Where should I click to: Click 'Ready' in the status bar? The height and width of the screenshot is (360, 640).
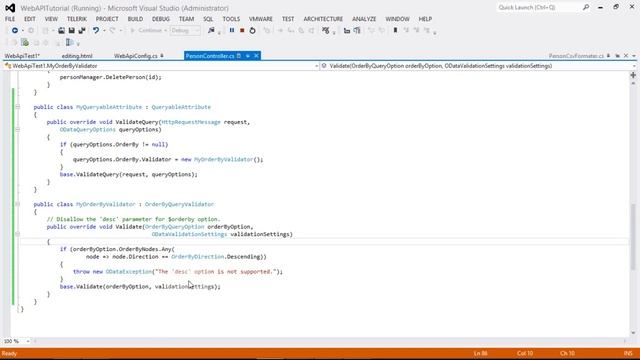pyautogui.click(x=9, y=353)
